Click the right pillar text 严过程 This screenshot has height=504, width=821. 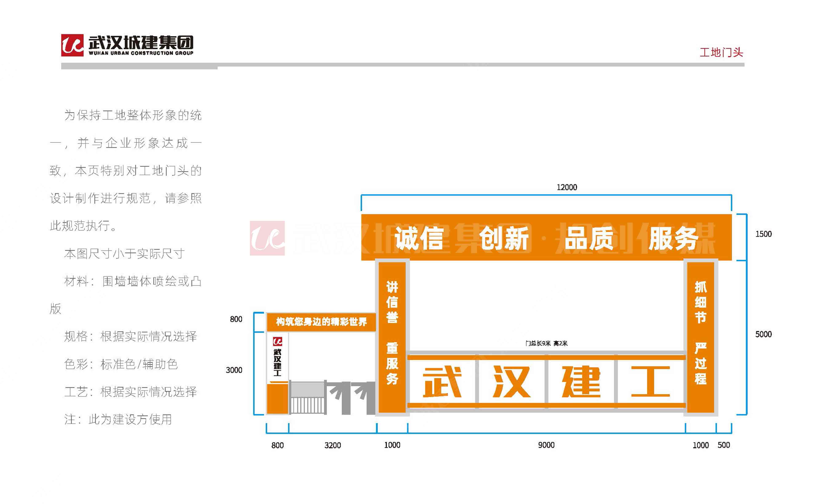click(x=700, y=364)
